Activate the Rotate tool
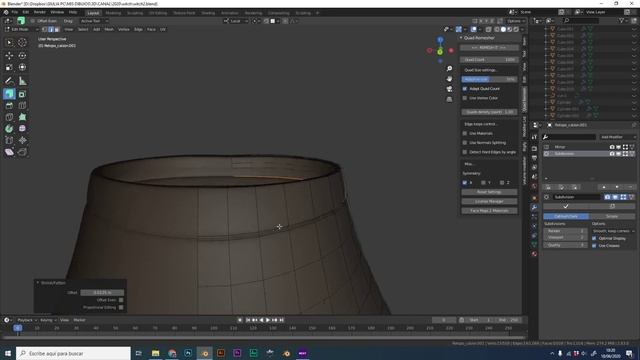This screenshot has height=360, width=640. (x=22, y=56)
